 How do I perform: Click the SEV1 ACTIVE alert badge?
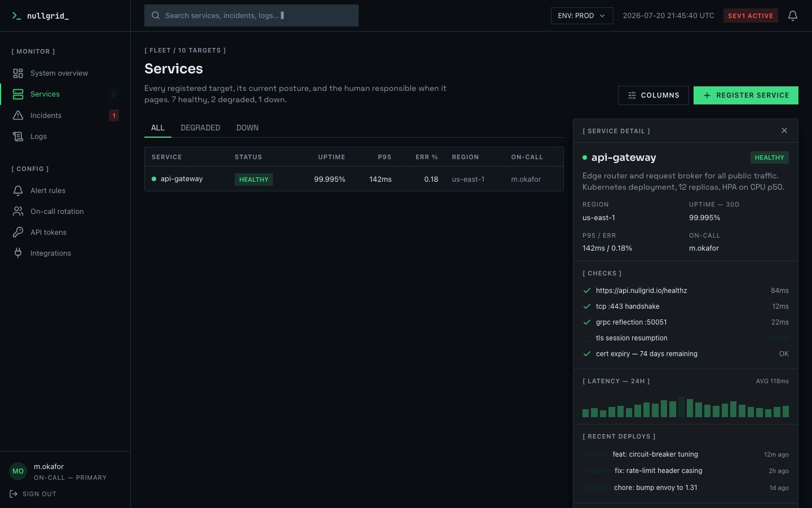(x=751, y=16)
